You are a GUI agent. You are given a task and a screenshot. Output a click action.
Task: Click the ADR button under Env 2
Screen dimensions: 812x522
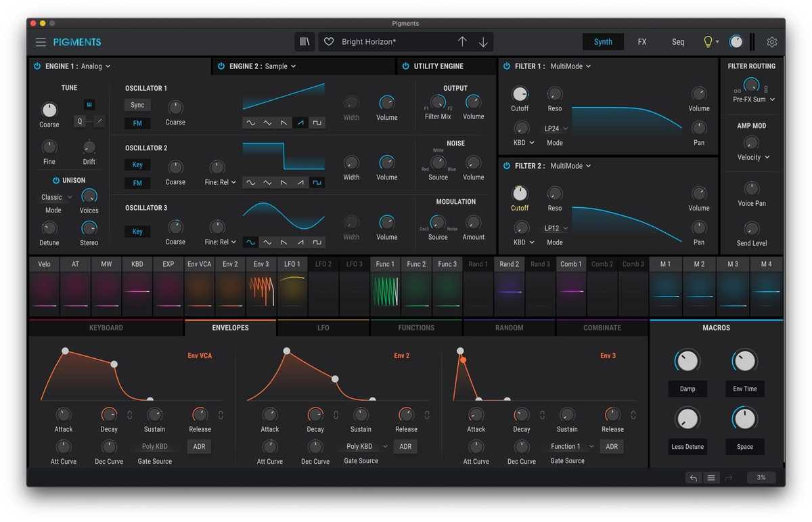405,446
